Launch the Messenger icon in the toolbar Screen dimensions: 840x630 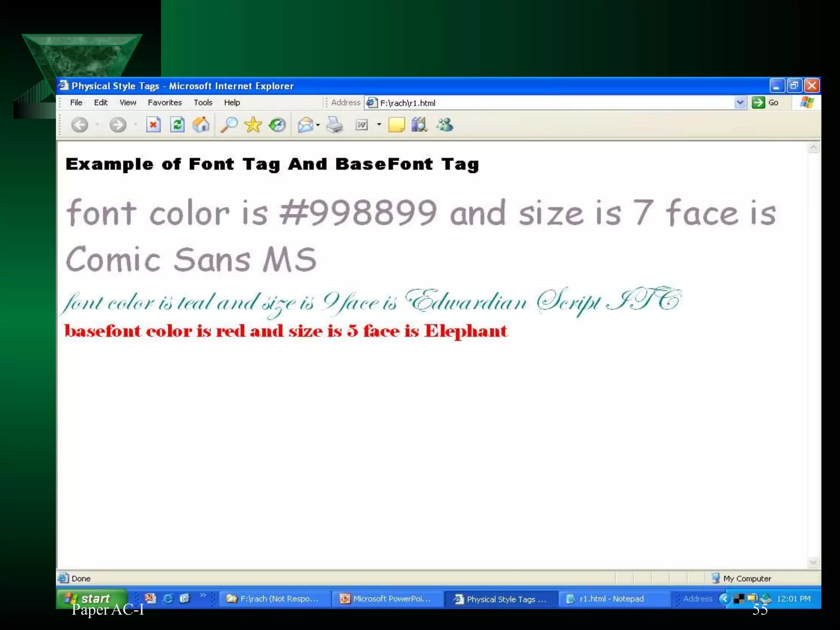click(x=445, y=125)
